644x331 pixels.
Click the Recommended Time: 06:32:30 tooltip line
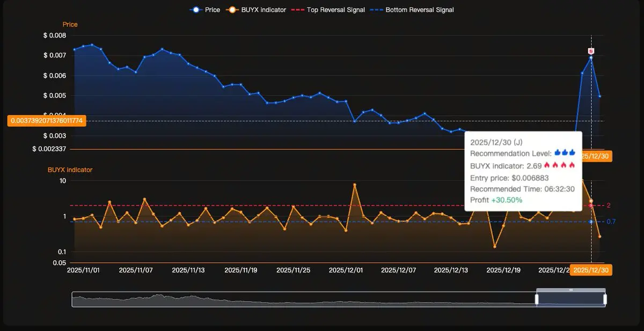click(x=523, y=189)
